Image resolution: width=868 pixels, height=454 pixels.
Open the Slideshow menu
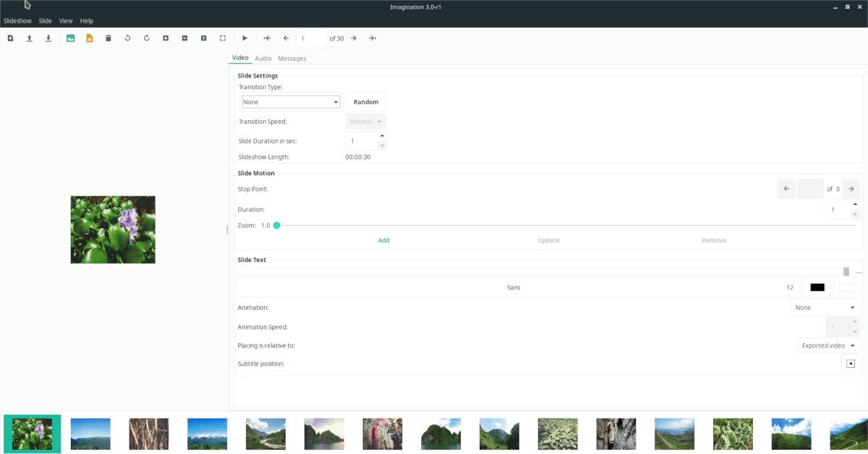tap(17, 21)
